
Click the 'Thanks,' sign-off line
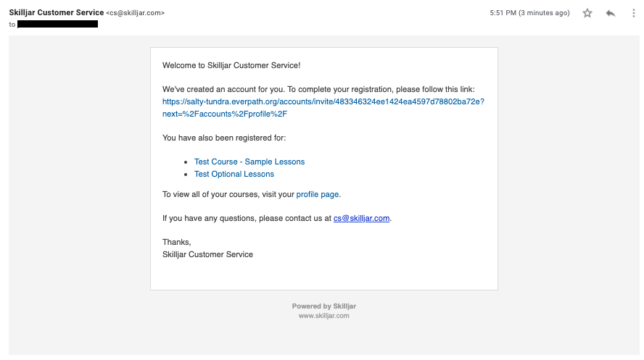[177, 243]
